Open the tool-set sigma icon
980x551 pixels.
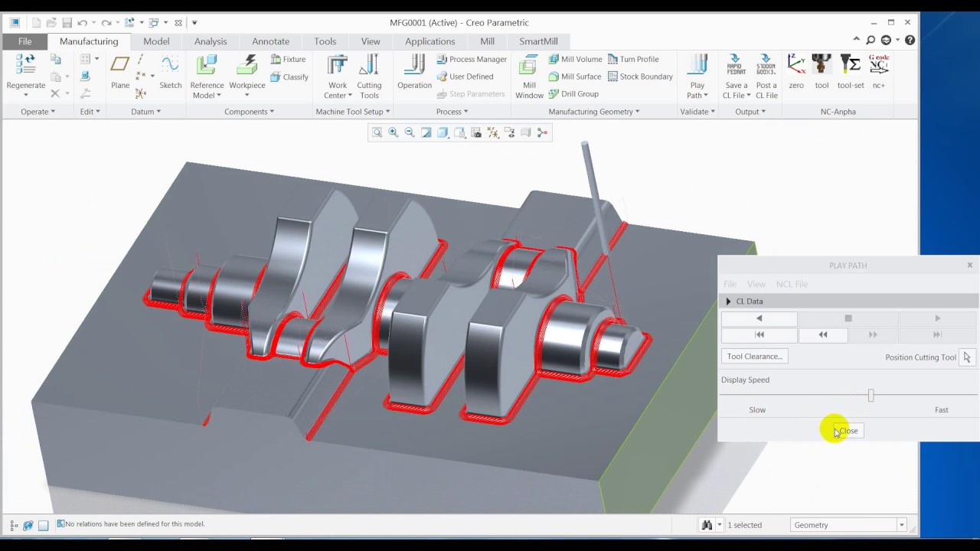tap(851, 64)
